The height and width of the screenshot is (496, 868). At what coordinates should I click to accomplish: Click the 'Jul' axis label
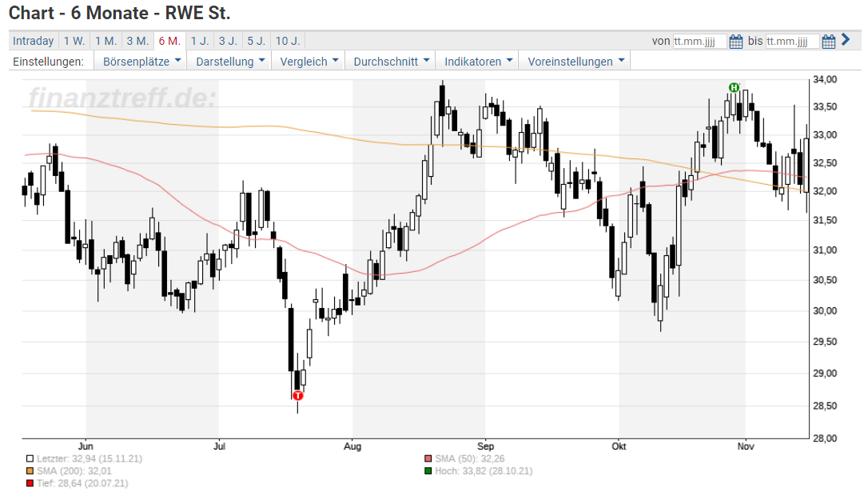click(x=219, y=446)
